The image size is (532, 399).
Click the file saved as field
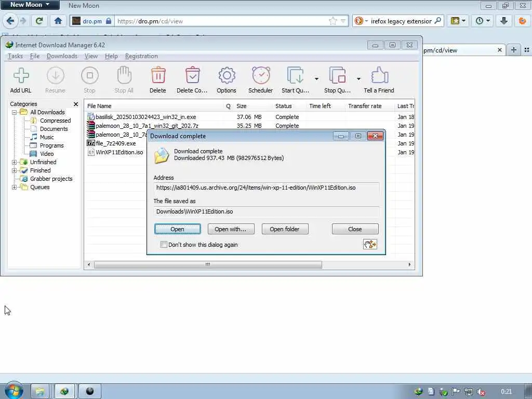[266, 211]
